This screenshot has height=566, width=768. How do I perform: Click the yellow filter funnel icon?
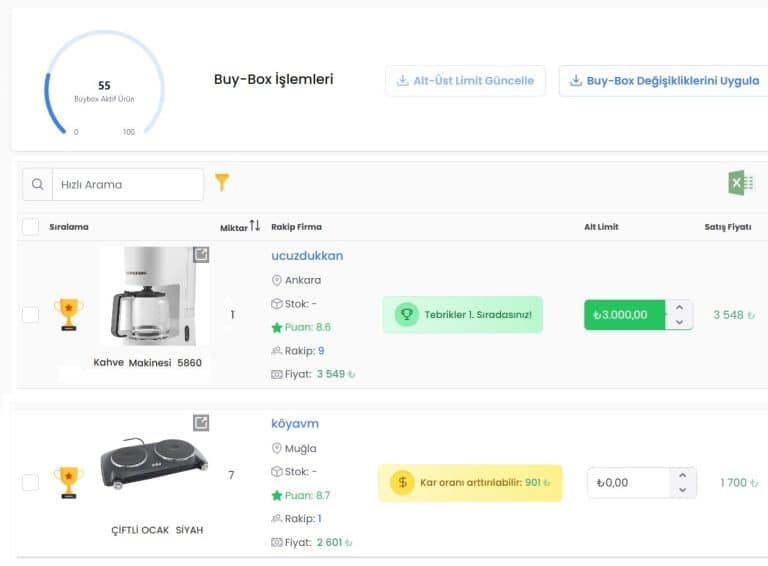222,182
